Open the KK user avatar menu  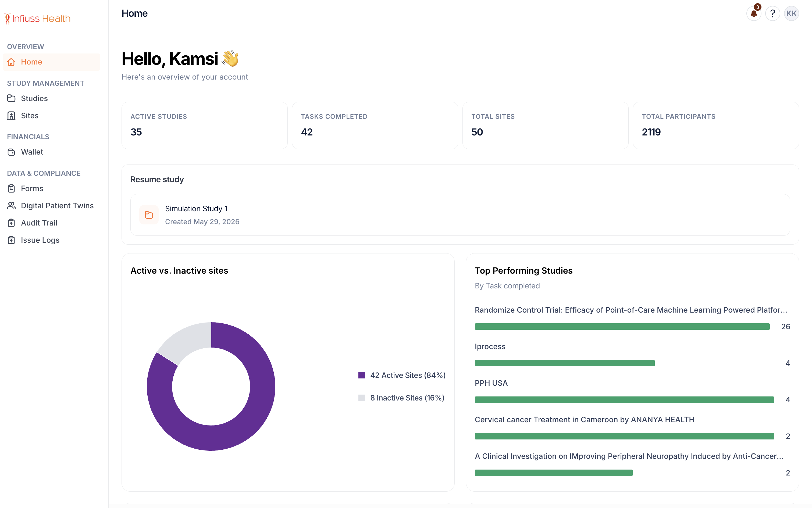point(791,13)
